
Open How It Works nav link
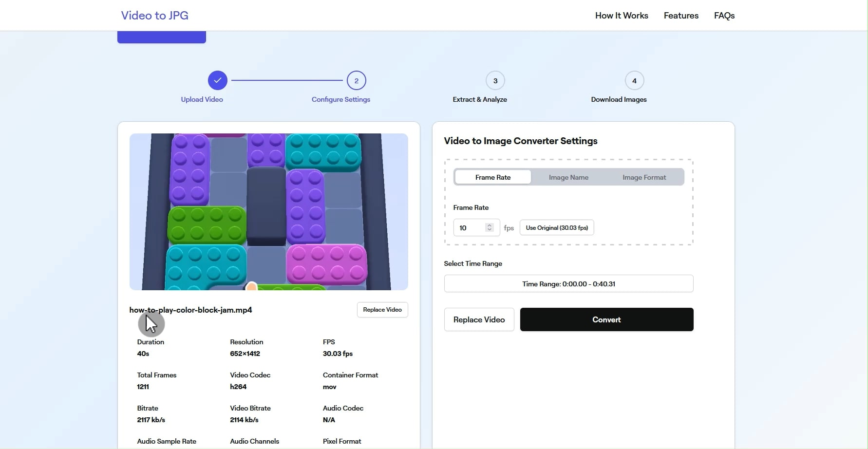point(622,16)
